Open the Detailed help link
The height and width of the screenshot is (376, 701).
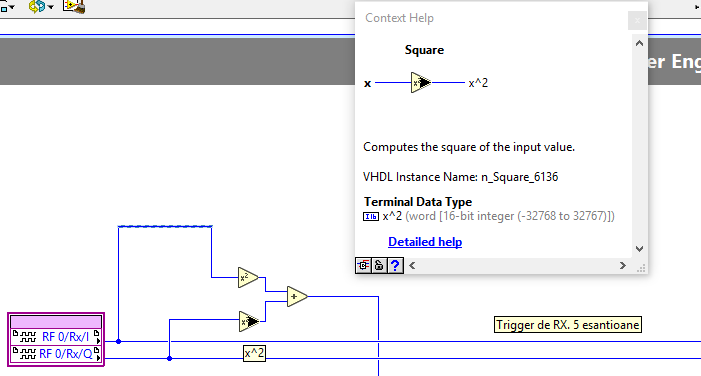425,242
